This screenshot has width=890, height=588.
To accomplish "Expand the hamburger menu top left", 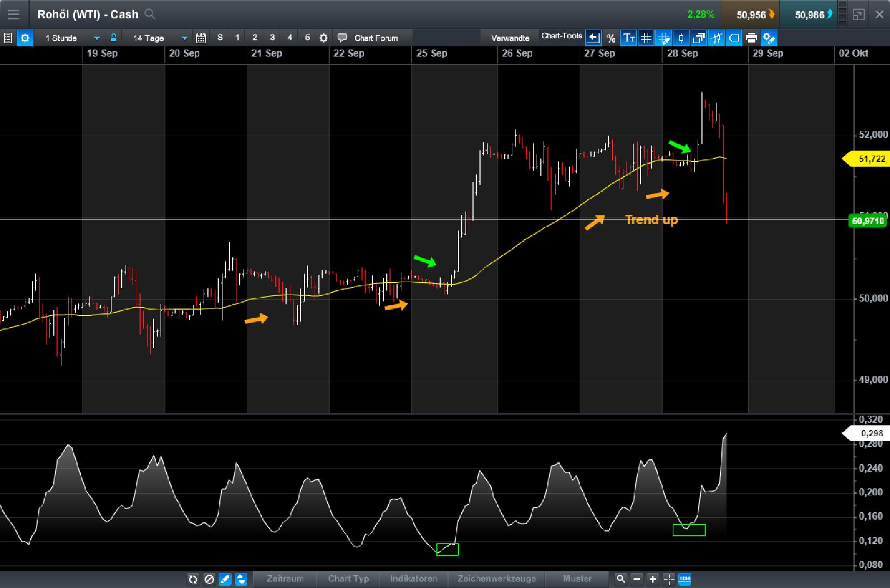I will [x=13, y=14].
